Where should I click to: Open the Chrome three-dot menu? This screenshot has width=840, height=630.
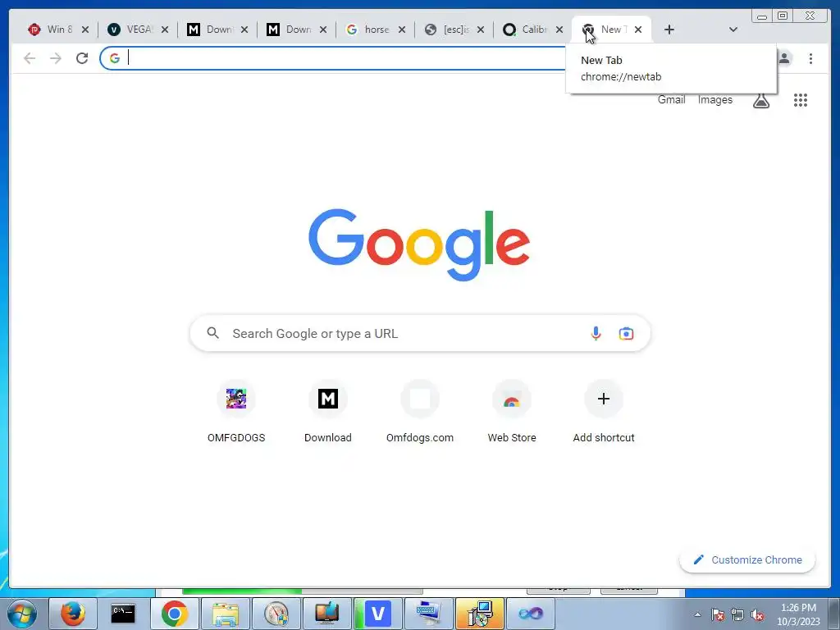click(811, 58)
